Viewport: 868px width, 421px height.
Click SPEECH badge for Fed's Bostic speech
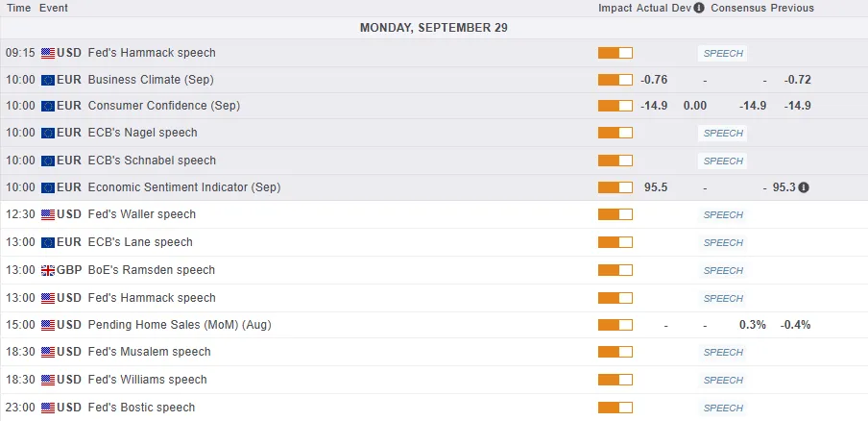click(723, 409)
